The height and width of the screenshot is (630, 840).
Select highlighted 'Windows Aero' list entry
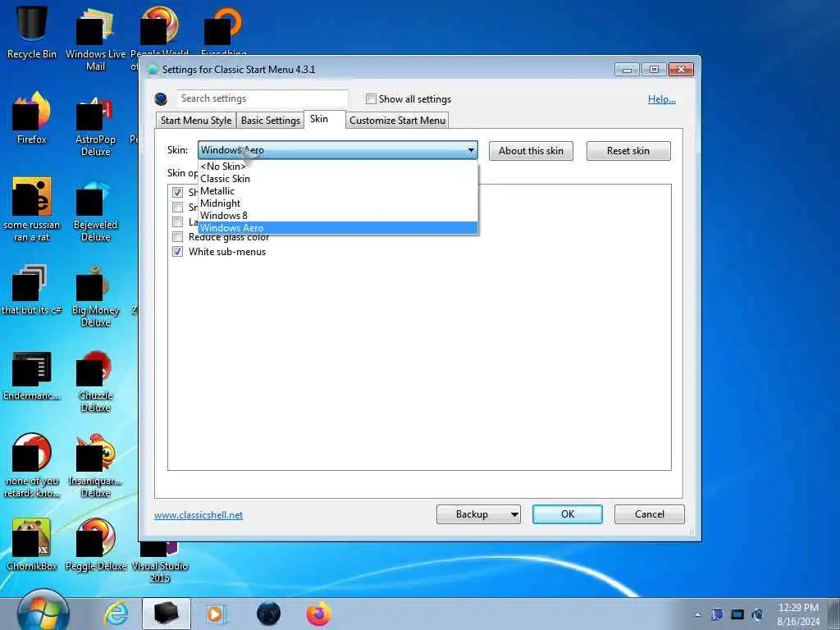click(x=337, y=228)
